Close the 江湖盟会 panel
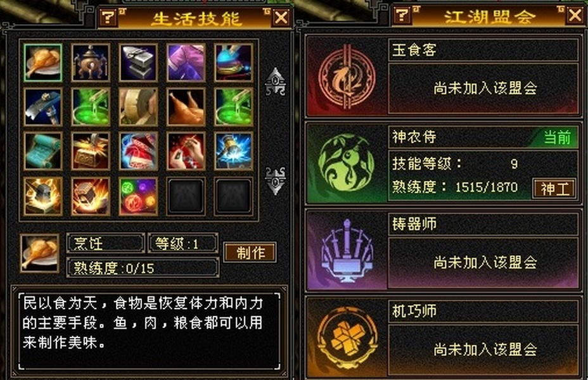Screen dimensions: 588x380 tap(575, 16)
